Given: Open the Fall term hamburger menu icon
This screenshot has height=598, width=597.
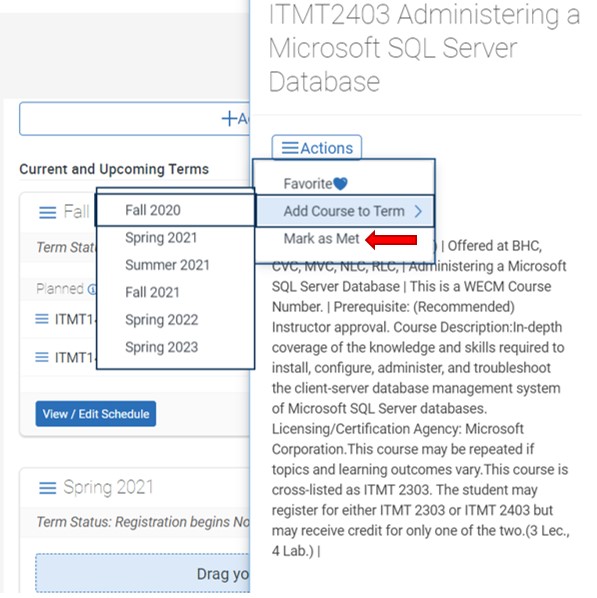Looking at the screenshot, I should tap(48, 212).
